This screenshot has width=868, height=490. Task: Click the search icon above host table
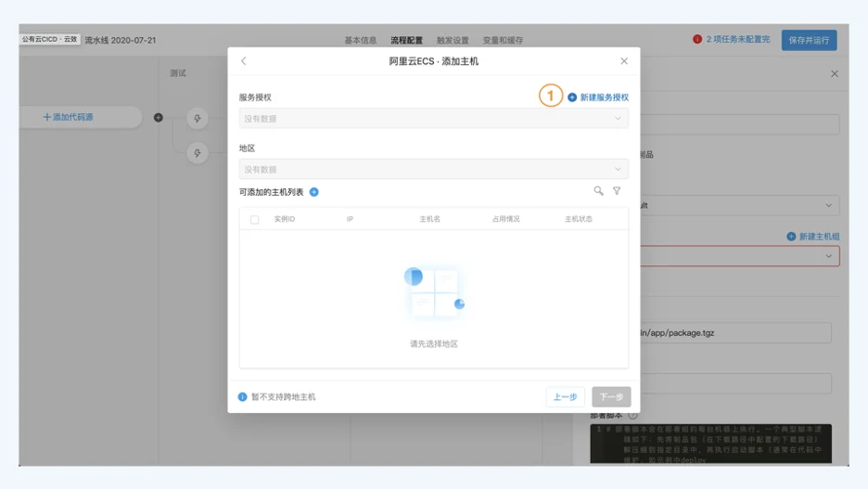coord(598,191)
